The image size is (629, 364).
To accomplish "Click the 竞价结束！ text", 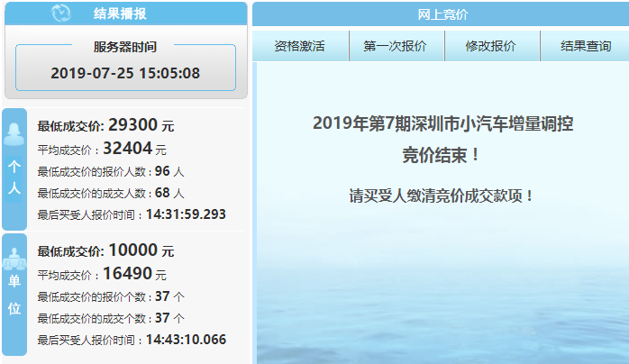I will (441, 155).
